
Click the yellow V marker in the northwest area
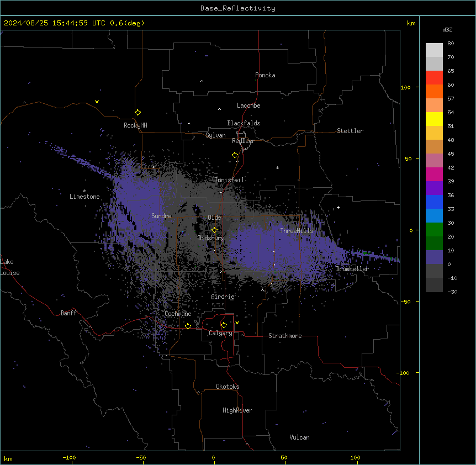[x=97, y=102]
